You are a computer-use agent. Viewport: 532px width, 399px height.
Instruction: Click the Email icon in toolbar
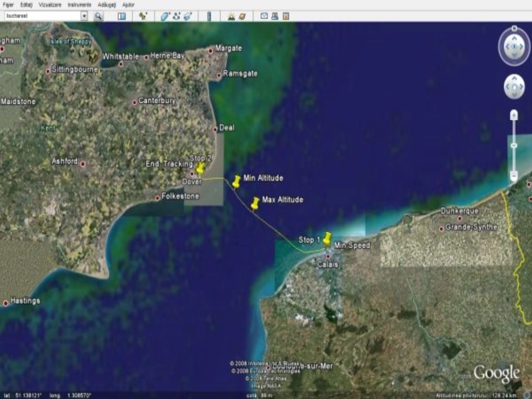[x=264, y=16]
